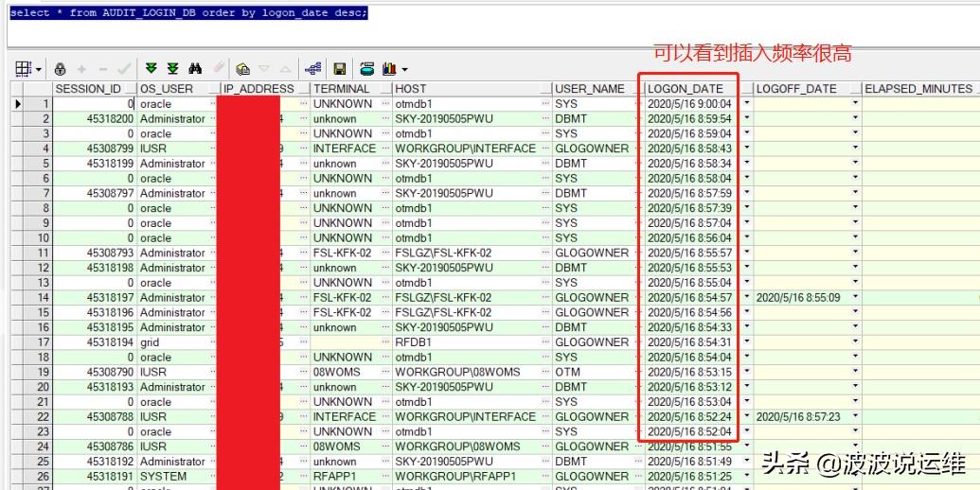Image resolution: width=980 pixels, height=490 pixels.
Task: Select SESSION_ID column header
Action: (x=95, y=89)
